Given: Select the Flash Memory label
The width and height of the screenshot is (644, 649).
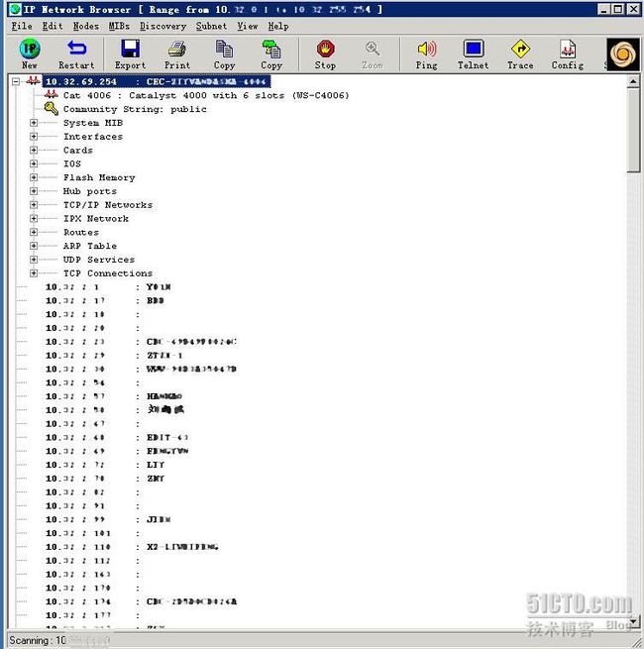Looking at the screenshot, I should tap(99, 177).
